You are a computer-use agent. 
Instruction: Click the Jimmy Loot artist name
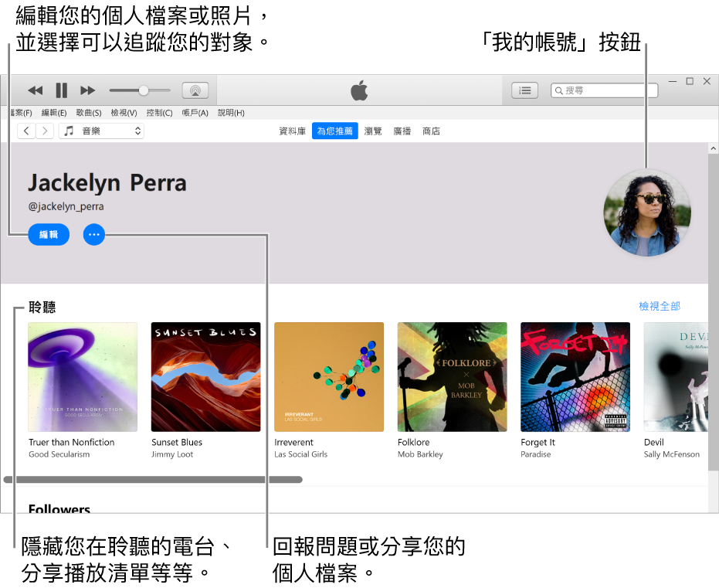172,454
